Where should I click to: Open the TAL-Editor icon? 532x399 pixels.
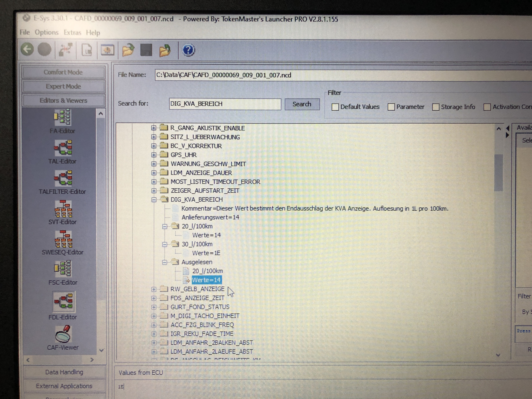(63, 148)
